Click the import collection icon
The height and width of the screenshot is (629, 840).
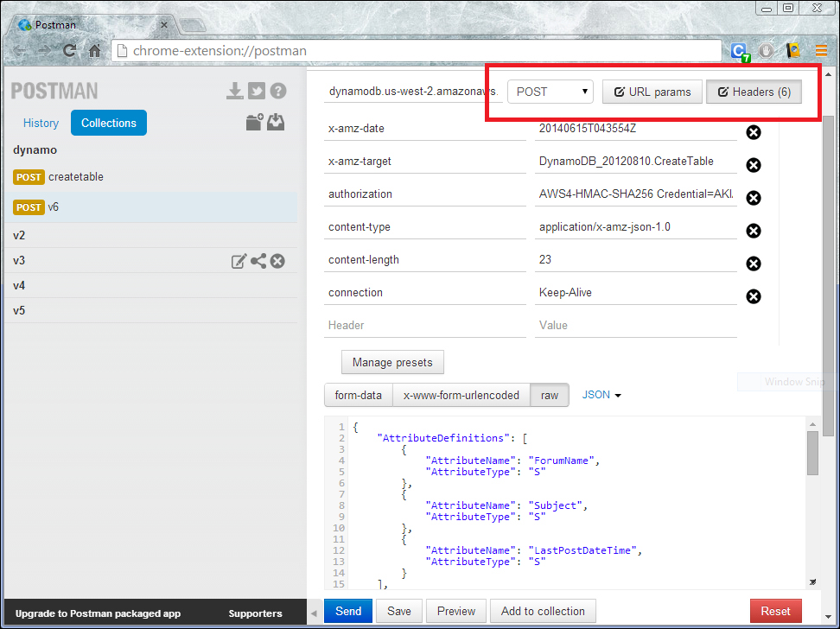[276, 122]
